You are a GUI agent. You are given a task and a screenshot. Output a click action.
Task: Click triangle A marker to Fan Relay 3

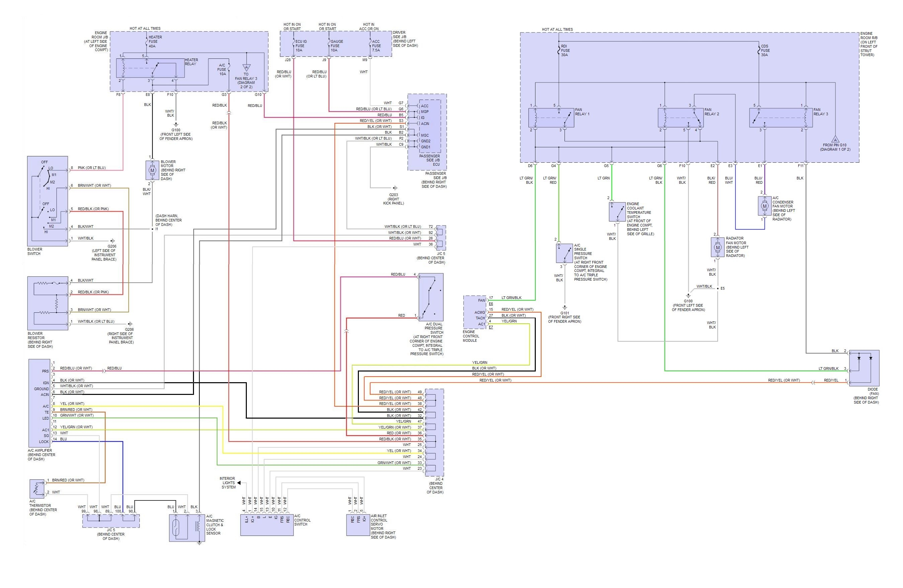(246, 68)
